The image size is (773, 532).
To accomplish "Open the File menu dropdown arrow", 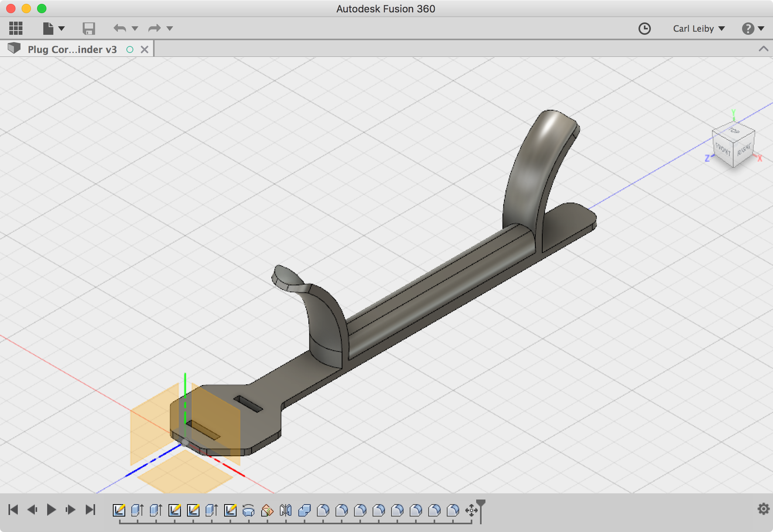I will tap(61, 28).
